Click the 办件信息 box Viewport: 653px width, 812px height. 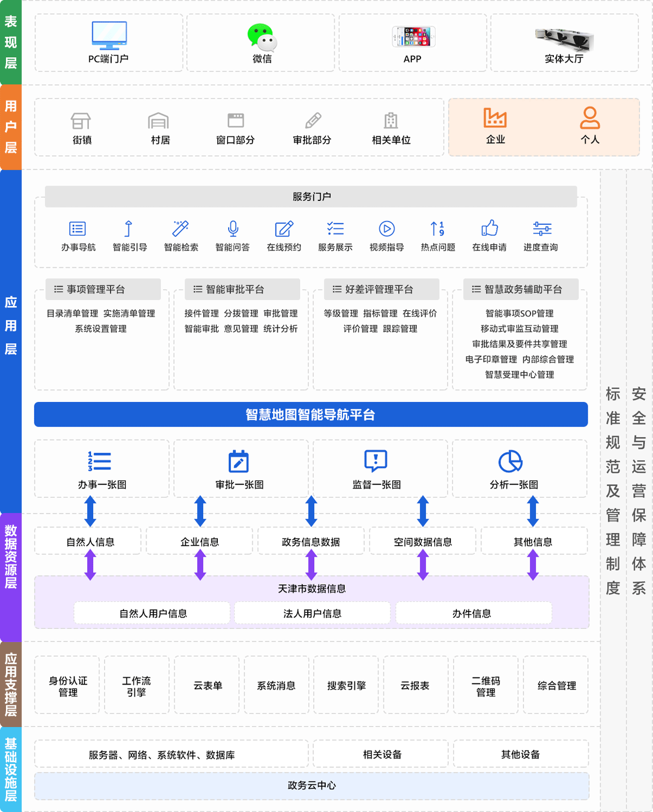473,613
